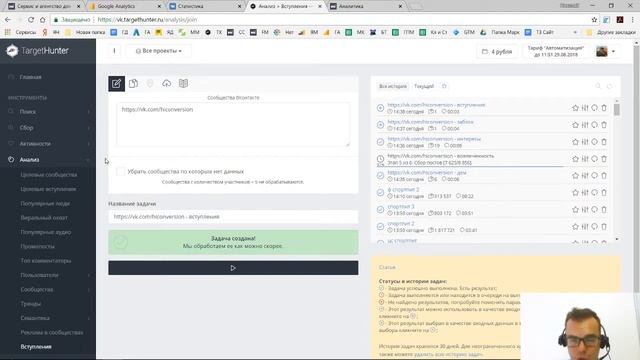Select the edit-input tab icon
The height and width of the screenshot is (360, 640).
pos(116,84)
